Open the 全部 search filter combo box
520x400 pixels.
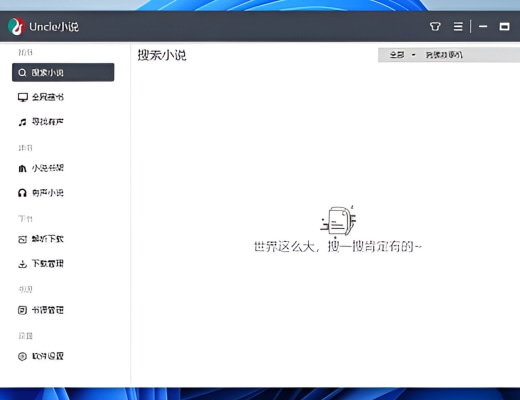[x=402, y=55]
